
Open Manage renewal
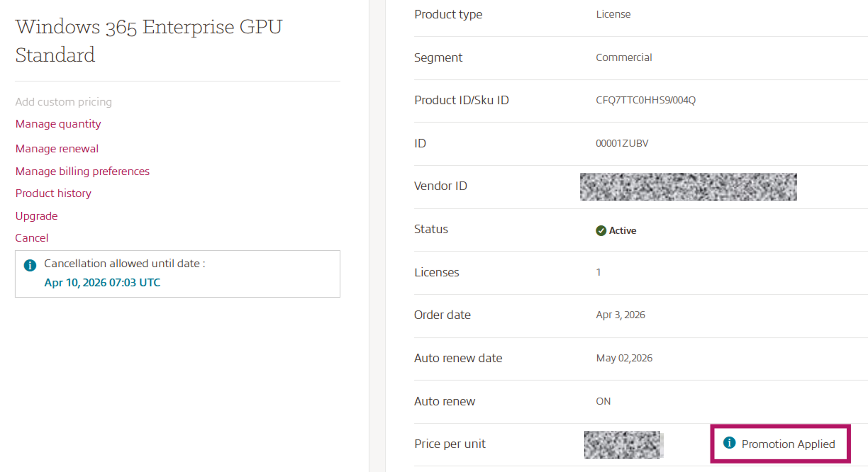(x=57, y=148)
